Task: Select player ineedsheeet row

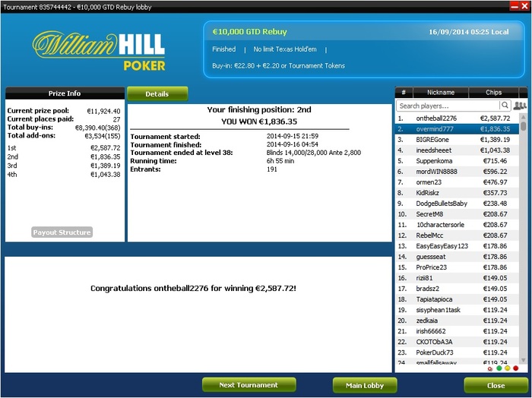Action: coord(457,150)
